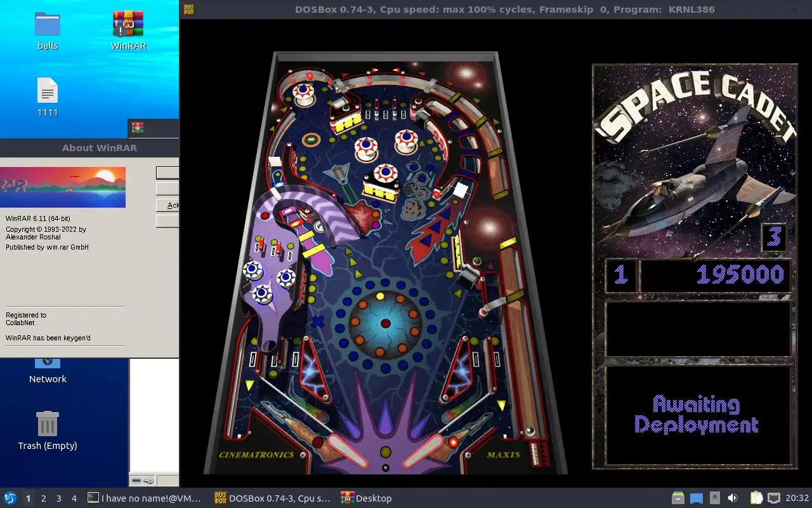Switch to workspace 1
Screen dimensions: 812x508
click(x=28, y=498)
